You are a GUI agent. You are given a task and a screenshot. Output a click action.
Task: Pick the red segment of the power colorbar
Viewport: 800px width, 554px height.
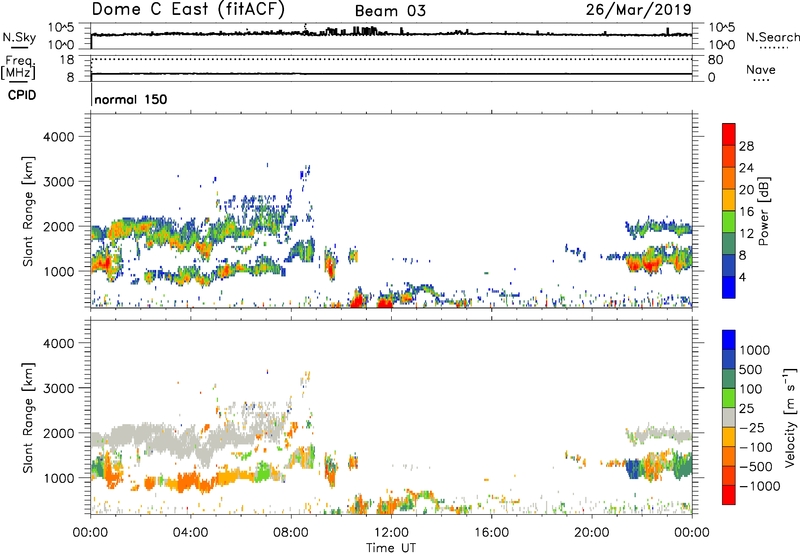coord(729,134)
